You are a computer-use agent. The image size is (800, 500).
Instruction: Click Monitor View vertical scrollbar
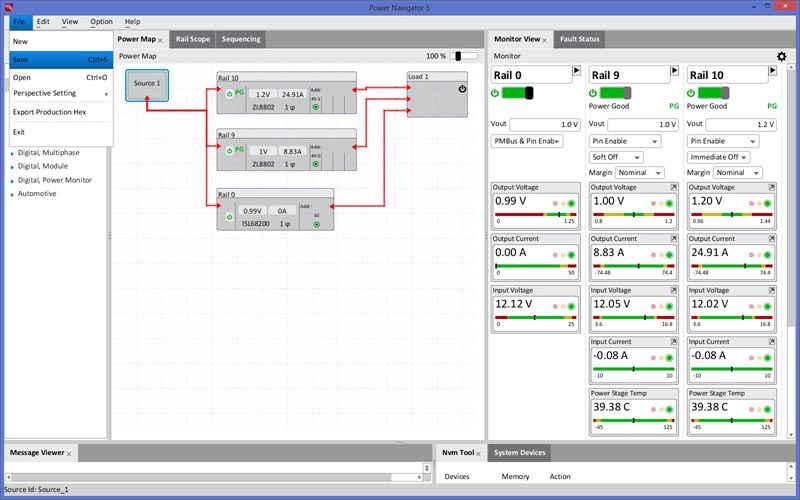(x=791, y=250)
